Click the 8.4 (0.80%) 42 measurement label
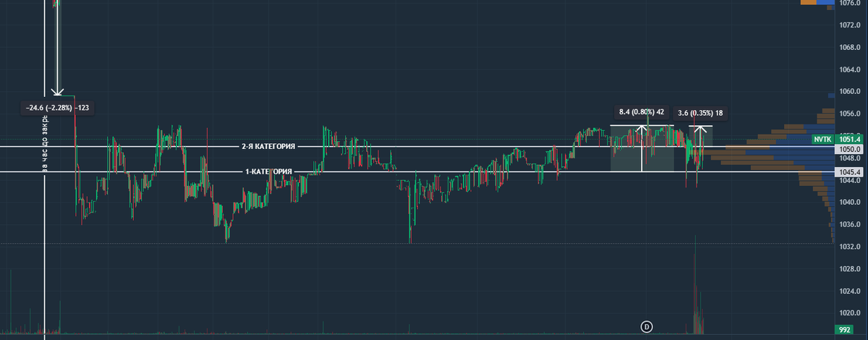The image size is (868, 340). point(642,112)
